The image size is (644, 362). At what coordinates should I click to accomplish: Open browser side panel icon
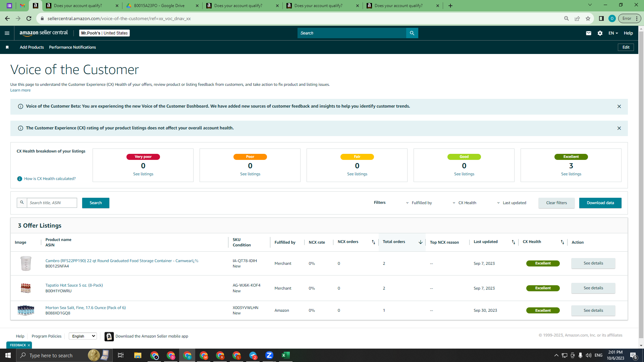click(601, 18)
